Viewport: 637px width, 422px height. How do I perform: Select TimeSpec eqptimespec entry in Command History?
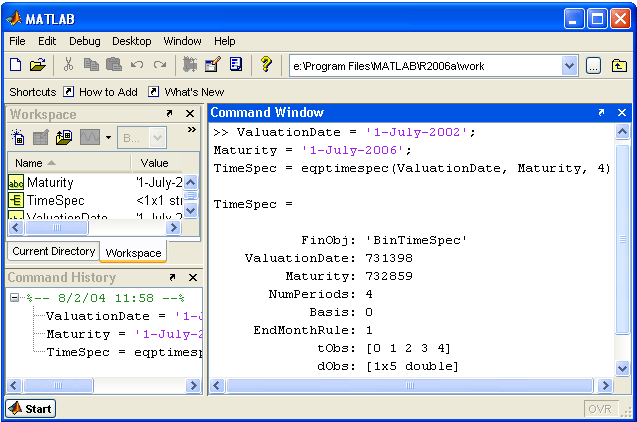coord(124,352)
